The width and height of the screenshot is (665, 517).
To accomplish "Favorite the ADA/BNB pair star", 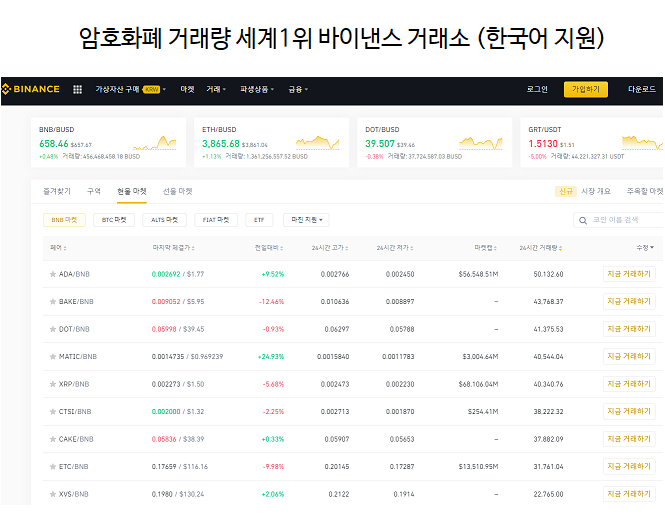I will 53,274.
